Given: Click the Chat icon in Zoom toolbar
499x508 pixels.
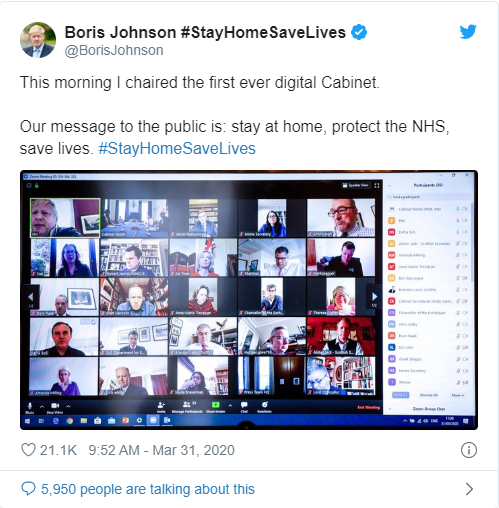Looking at the screenshot, I should 244,407.
